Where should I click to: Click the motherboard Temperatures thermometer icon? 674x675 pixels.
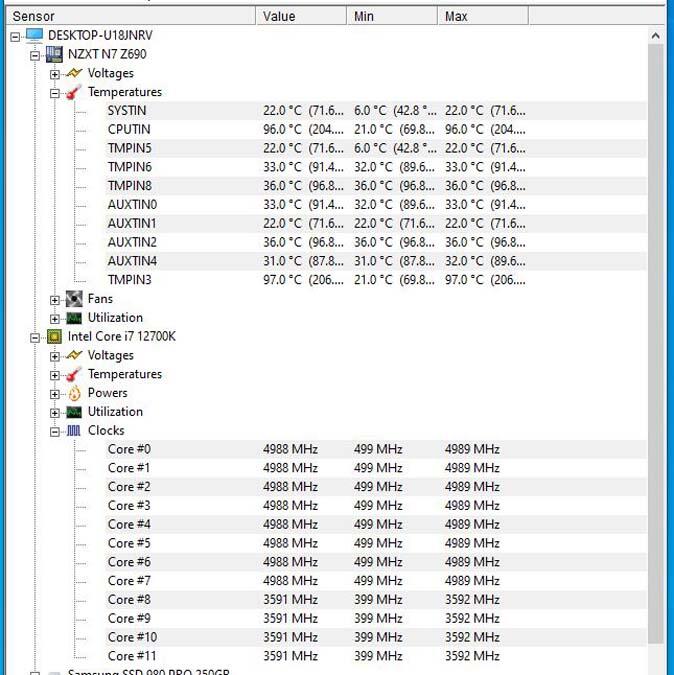tap(74, 92)
